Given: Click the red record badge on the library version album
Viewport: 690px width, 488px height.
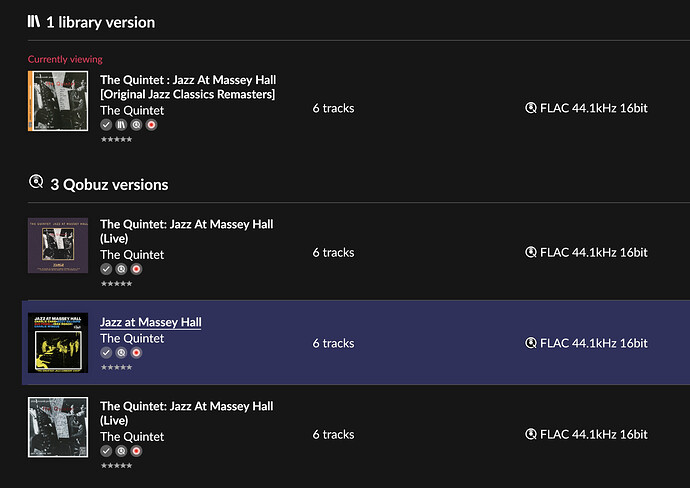Looking at the screenshot, I should pyautogui.click(x=151, y=125).
